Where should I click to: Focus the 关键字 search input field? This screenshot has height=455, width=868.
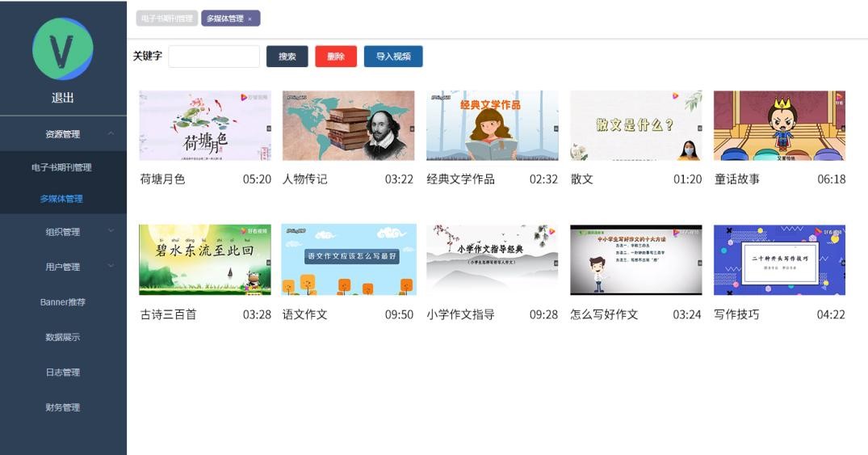pyautogui.click(x=214, y=57)
